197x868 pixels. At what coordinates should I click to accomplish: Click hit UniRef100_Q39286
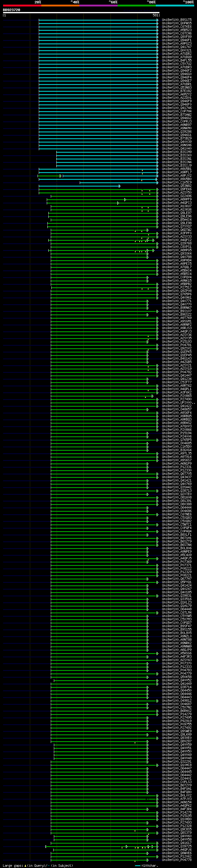[177, 131]
